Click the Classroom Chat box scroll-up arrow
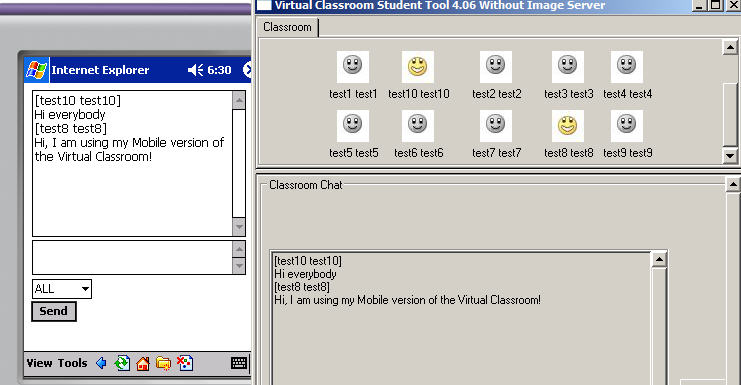The image size is (741, 385). 659,259
